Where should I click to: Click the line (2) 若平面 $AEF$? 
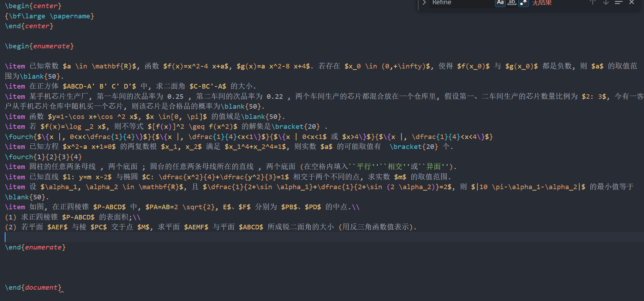[x=211, y=227]
